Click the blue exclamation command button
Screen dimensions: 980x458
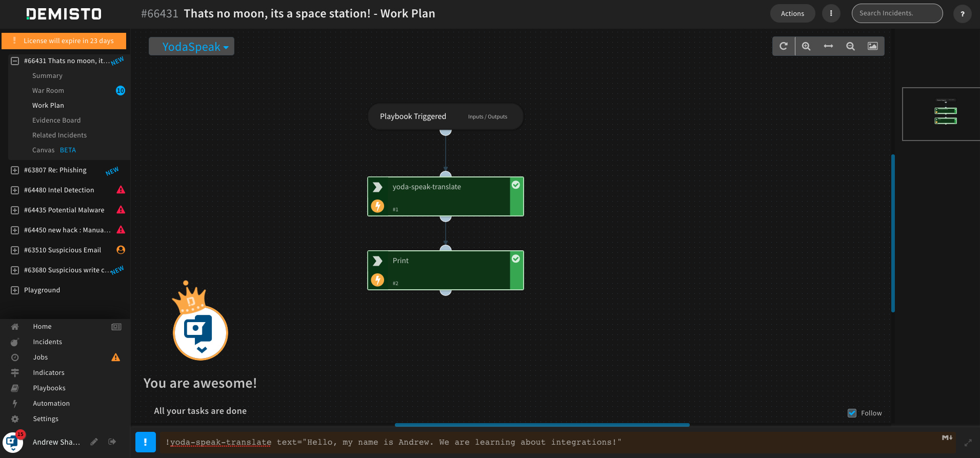(146, 442)
